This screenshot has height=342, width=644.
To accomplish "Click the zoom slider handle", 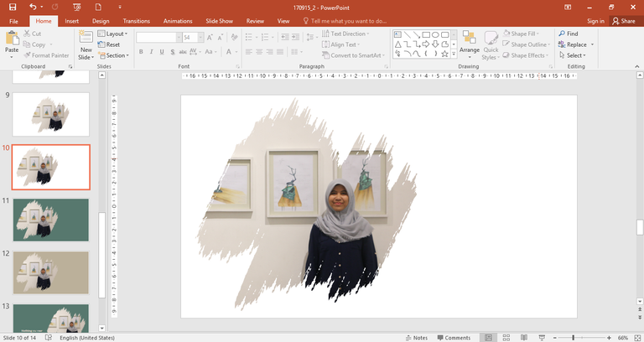I will (573, 338).
